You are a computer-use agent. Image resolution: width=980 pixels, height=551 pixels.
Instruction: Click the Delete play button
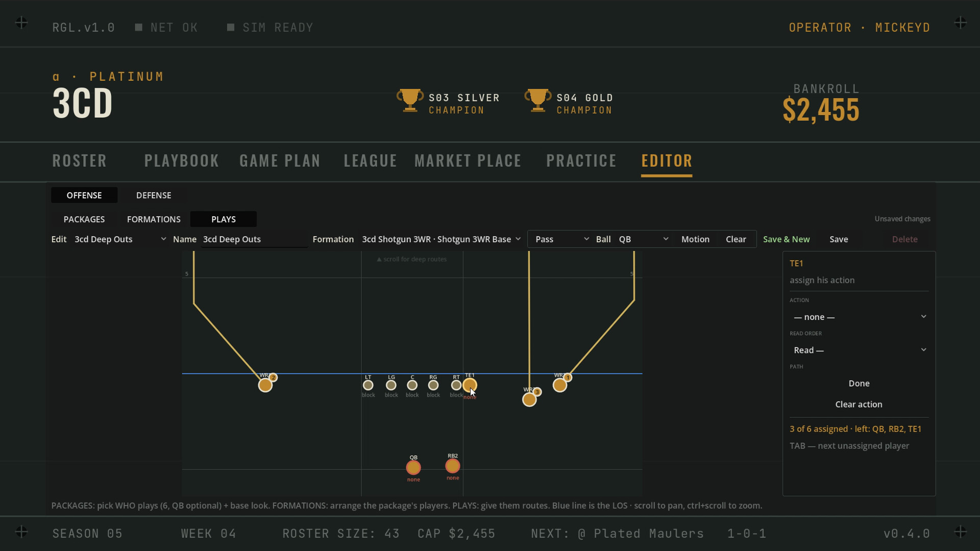pyautogui.click(x=904, y=239)
